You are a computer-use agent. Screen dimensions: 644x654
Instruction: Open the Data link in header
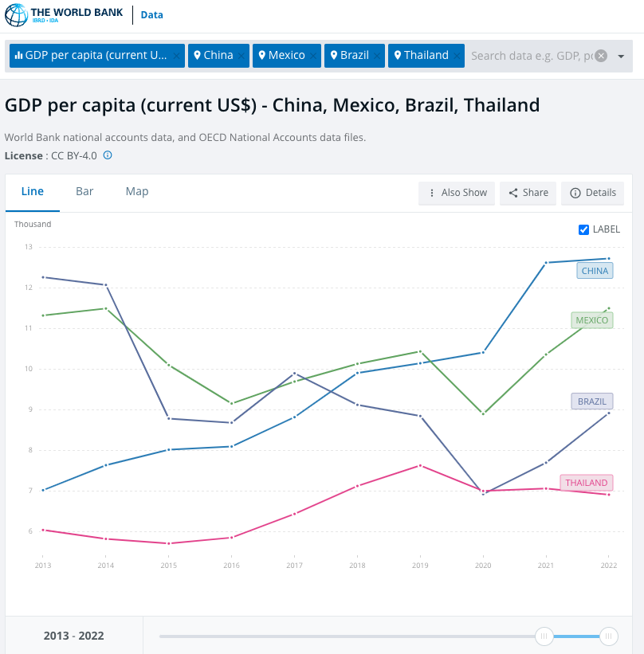click(x=152, y=15)
